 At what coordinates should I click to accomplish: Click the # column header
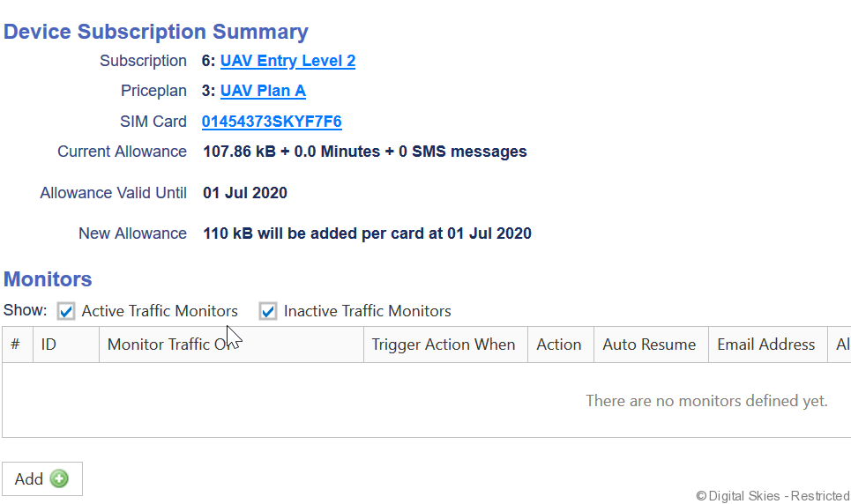point(16,345)
